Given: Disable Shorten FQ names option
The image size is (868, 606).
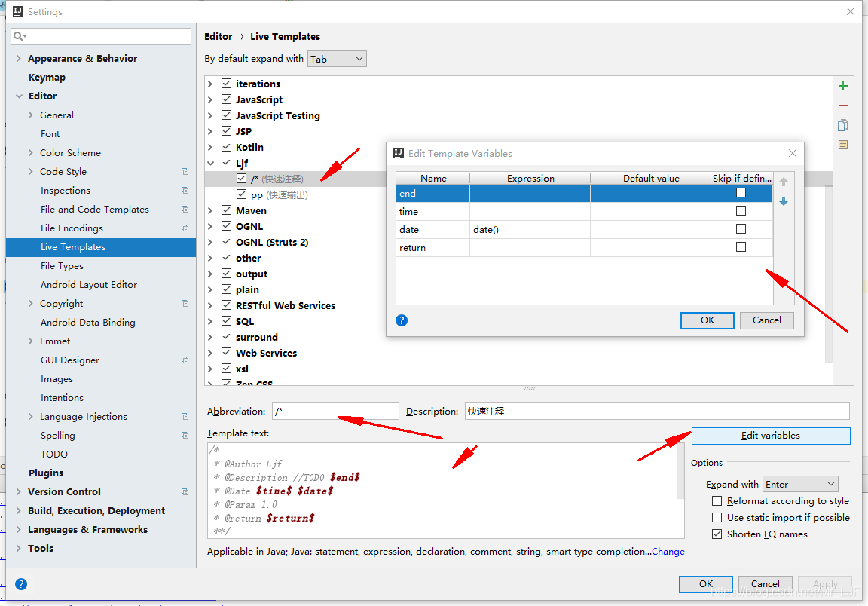Looking at the screenshot, I should (717, 534).
